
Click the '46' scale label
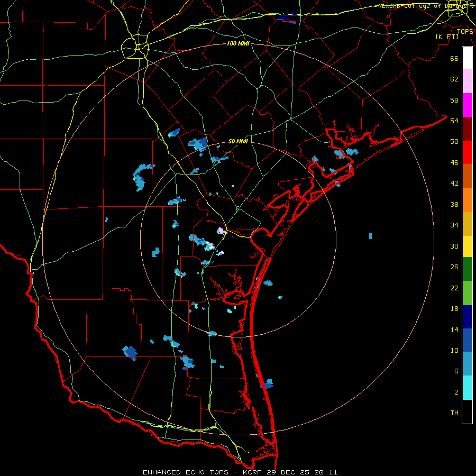click(x=454, y=163)
